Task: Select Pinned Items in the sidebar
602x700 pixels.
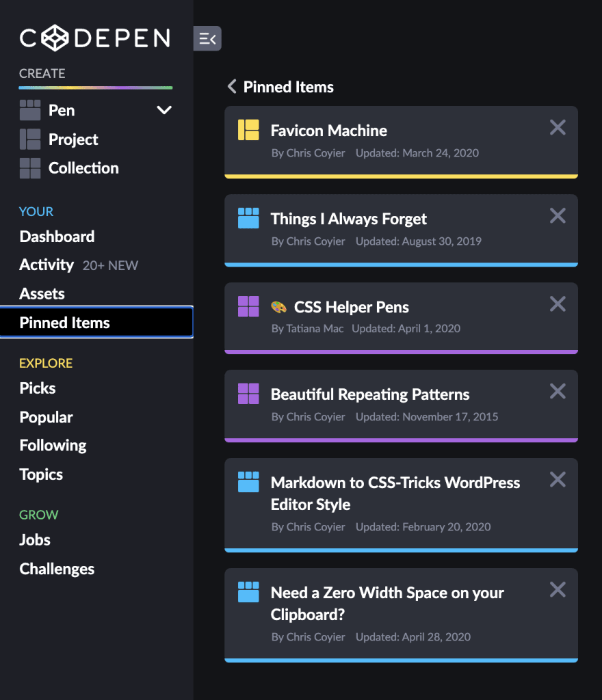Action: tap(64, 322)
